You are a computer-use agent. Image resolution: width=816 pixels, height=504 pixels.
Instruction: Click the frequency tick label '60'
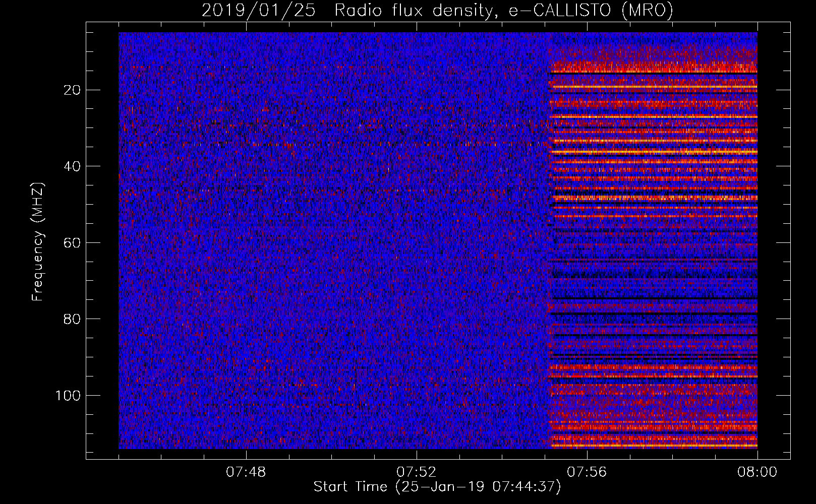coord(72,243)
